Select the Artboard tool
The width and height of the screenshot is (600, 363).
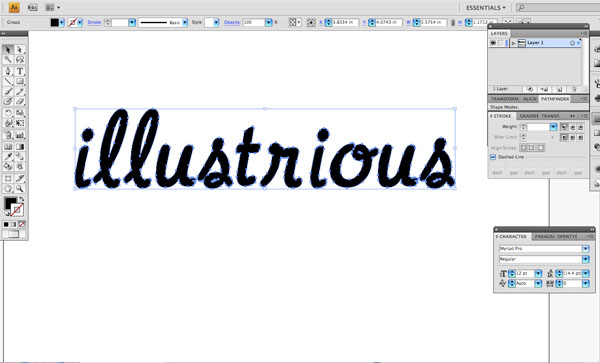pyautogui.click(x=8, y=179)
